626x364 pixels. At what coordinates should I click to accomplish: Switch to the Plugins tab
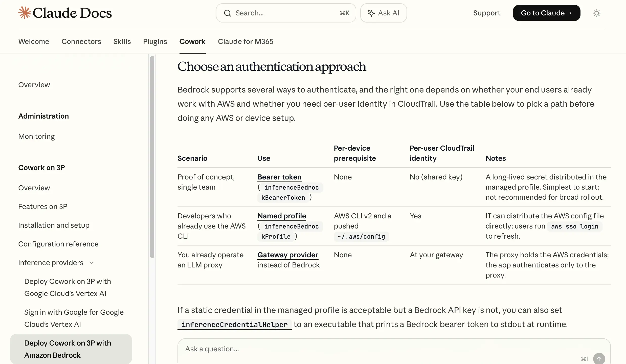point(155,41)
